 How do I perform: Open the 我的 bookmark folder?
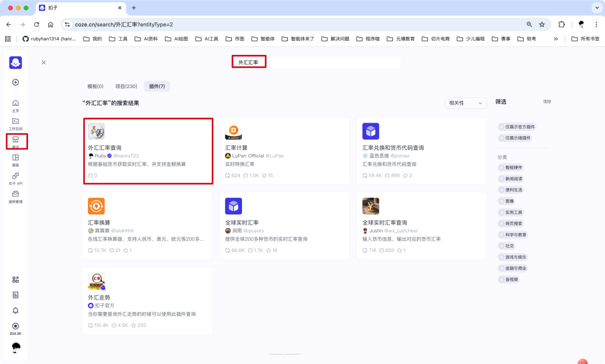(x=92, y=39)
